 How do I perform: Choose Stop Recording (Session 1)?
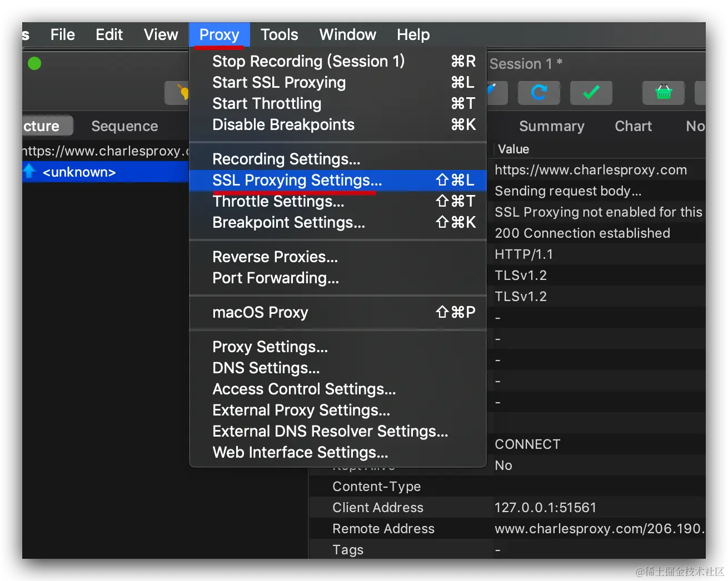point(338,61)
